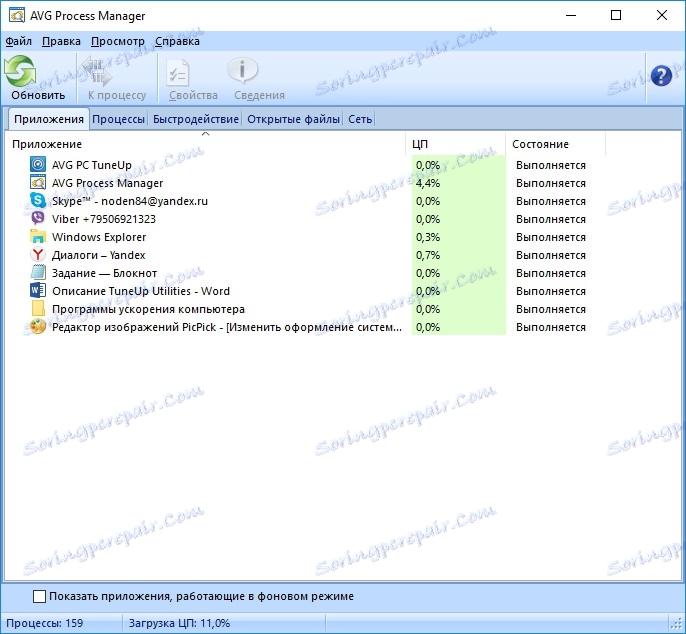Select Программы ускорения компьютера entry

click(x=148, y=309)
